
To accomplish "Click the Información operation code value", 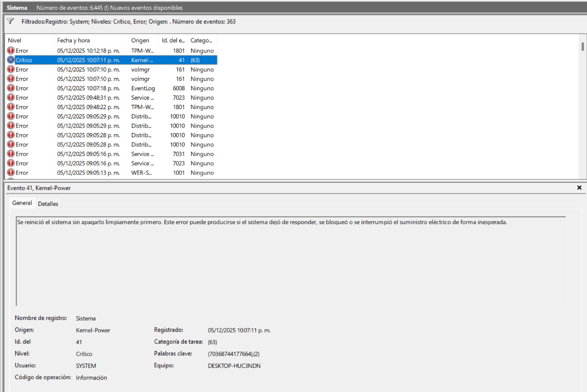I will pyautogui.click(x=92, y=378).
